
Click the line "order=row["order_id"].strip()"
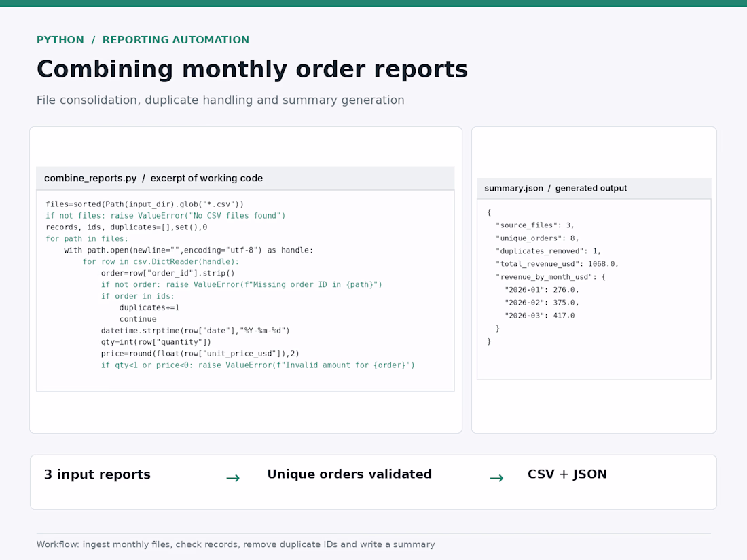tap(168, 273)
